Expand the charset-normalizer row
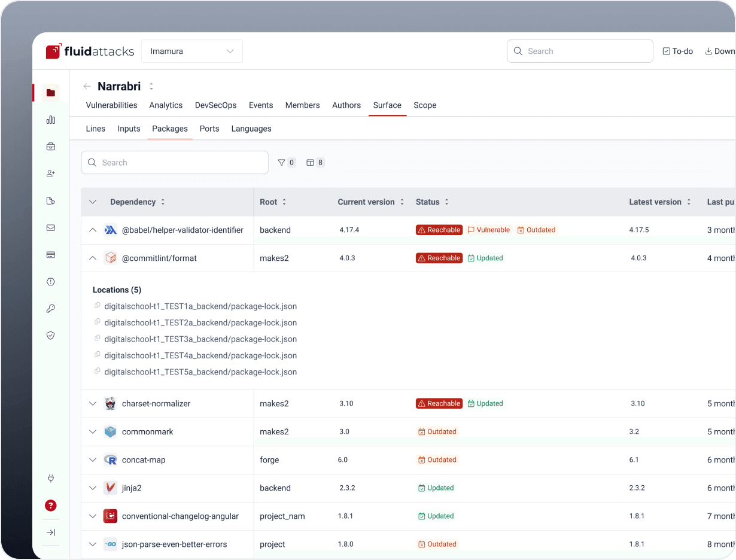 click(93, 404)
